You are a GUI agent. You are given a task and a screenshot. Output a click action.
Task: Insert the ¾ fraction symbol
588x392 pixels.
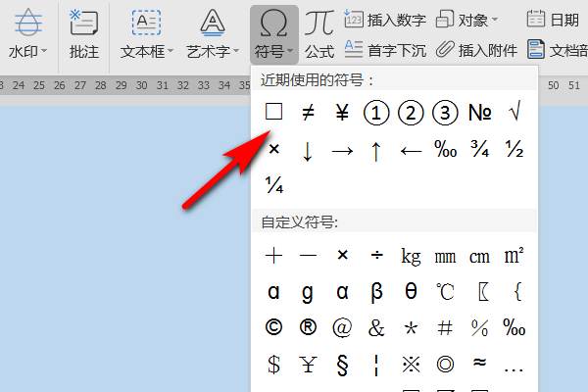pyautogui.click(x=479, y=149)
